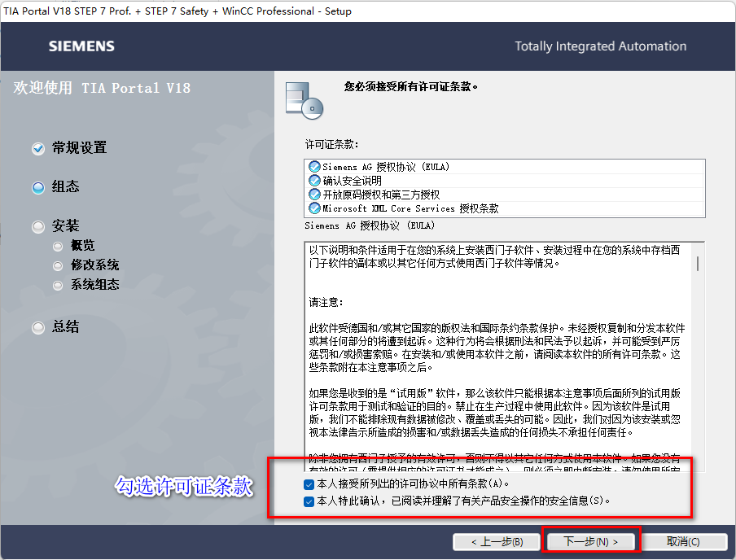Click the 系统组态 sub-step label
Viewport: 736px width, 560px height.
pyautogui.click(x=94, y=284)
